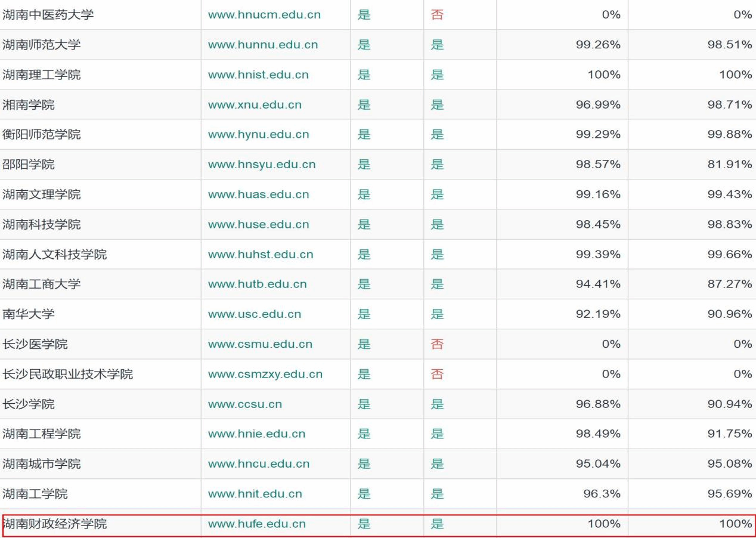Open the www.huhst.edu.cn link
Screen dimensions: 756x538
261,255
